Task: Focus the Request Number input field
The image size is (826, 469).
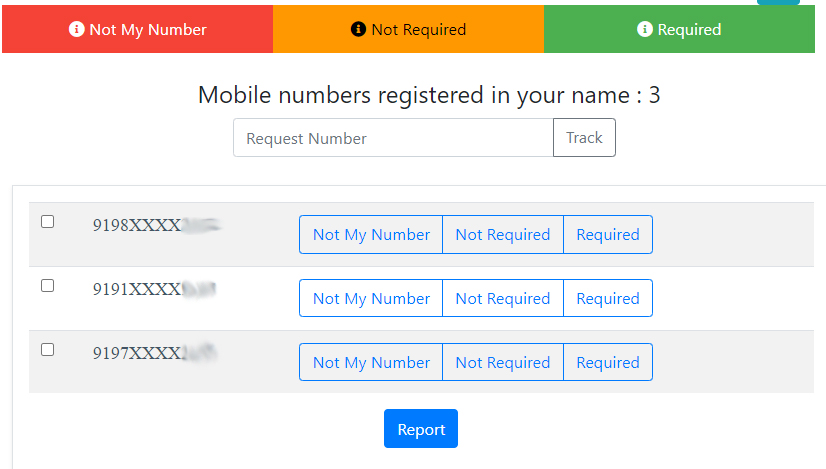Action: (393, 138)
